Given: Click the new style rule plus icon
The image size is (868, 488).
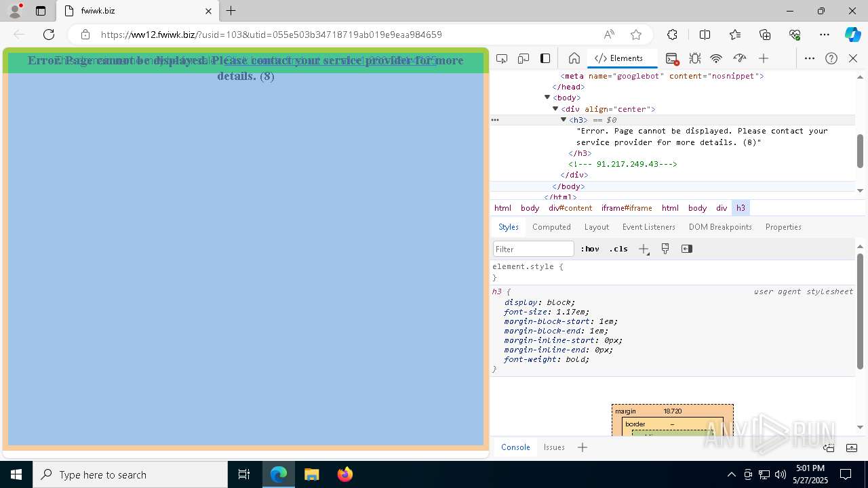Looking at the screenshot, I should point(644,249).
